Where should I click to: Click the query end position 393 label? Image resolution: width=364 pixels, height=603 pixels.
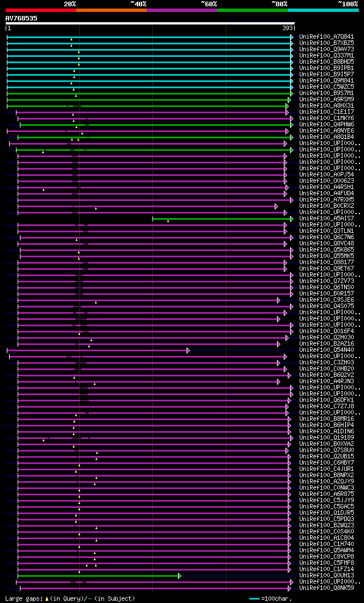click(287, 28)
